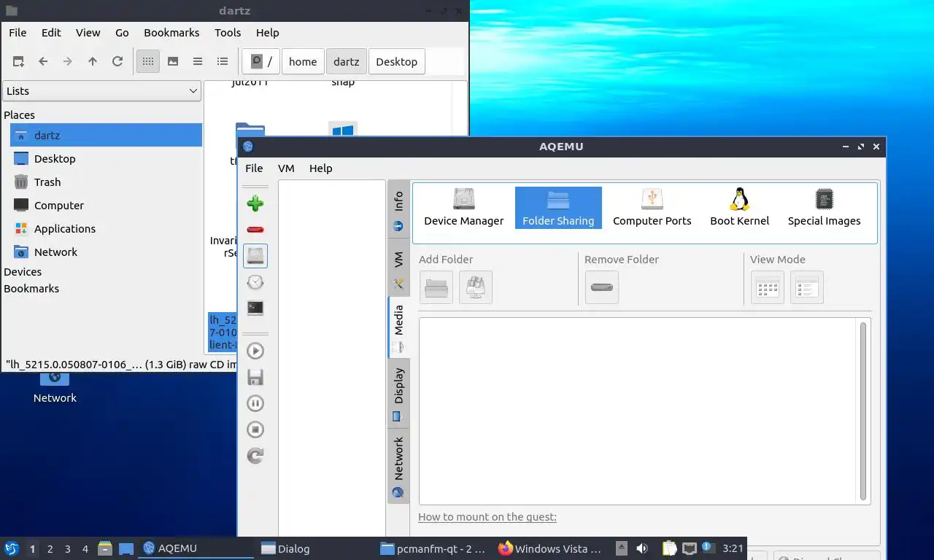The image size is (934, 560).
Task: Reload the file manager folder
Action: [x=117, y=61]
